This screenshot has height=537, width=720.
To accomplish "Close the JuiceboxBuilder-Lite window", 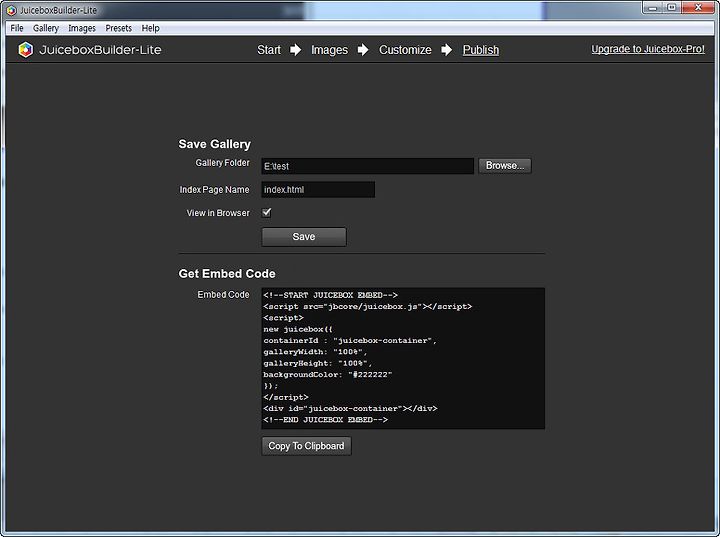I will (698, 8).
